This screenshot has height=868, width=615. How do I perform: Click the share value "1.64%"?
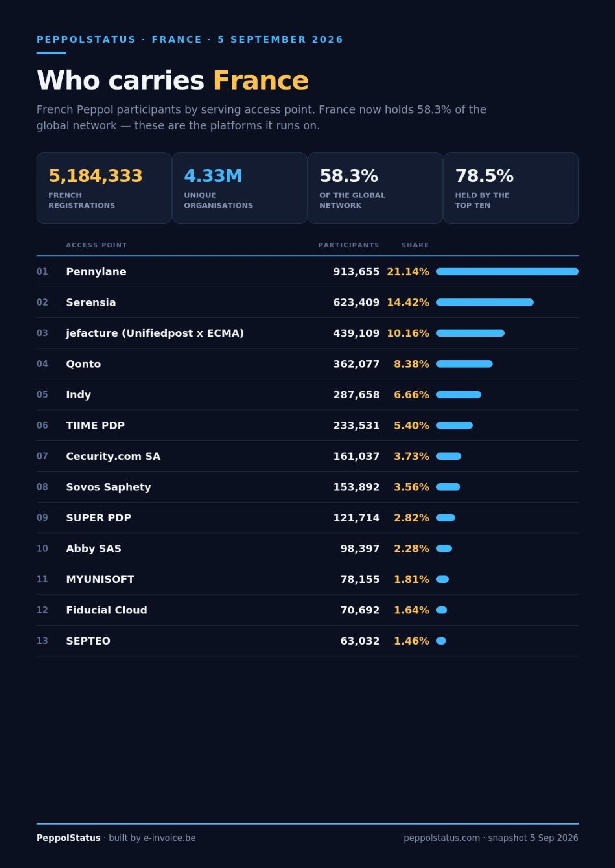pos(412,610)
